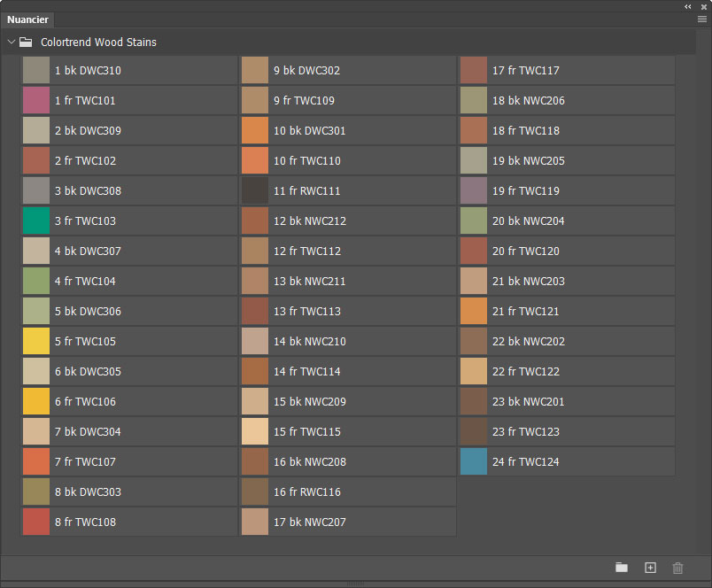Pick the orange 10 bk DWC301 swatch
Viewport: 712px width, 588px height.
tap(255, 130)
